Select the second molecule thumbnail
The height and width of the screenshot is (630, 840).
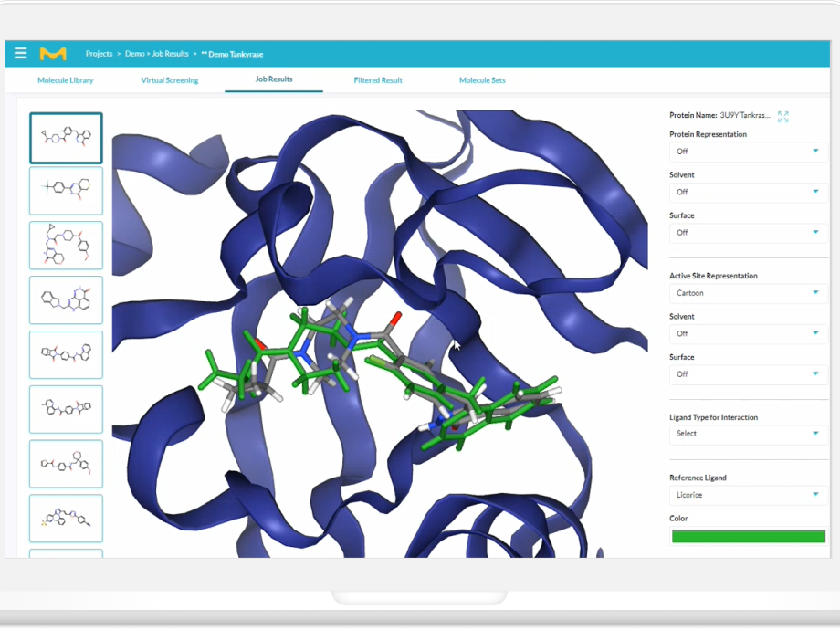point(66,191)
